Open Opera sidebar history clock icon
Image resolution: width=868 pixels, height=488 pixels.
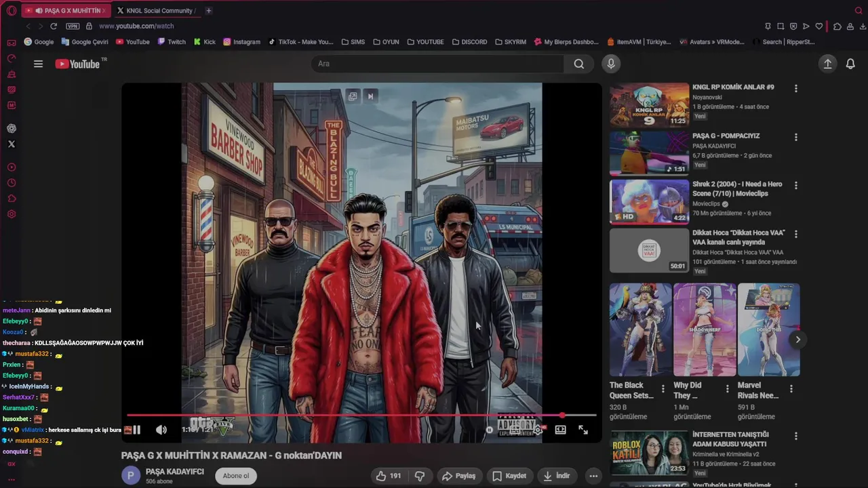coord(12,183)
